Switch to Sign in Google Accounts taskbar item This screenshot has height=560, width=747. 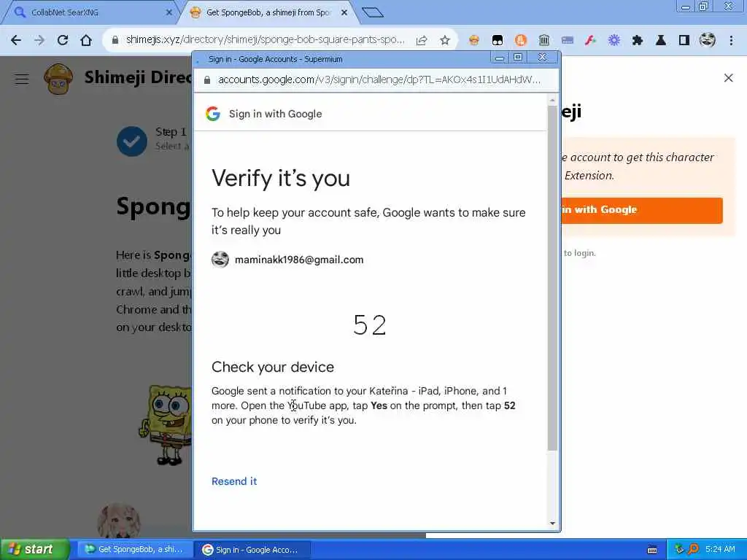pos(252,550)
